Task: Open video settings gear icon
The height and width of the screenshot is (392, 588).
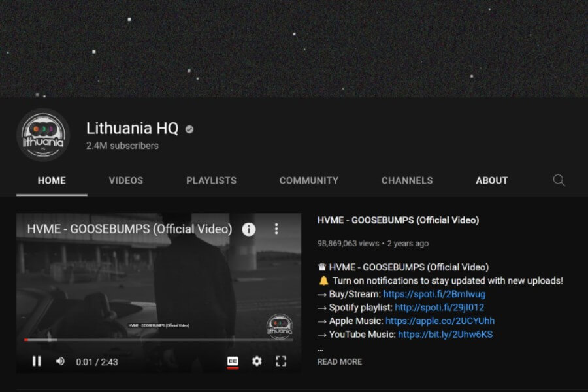Action: [x=257, y=361]
